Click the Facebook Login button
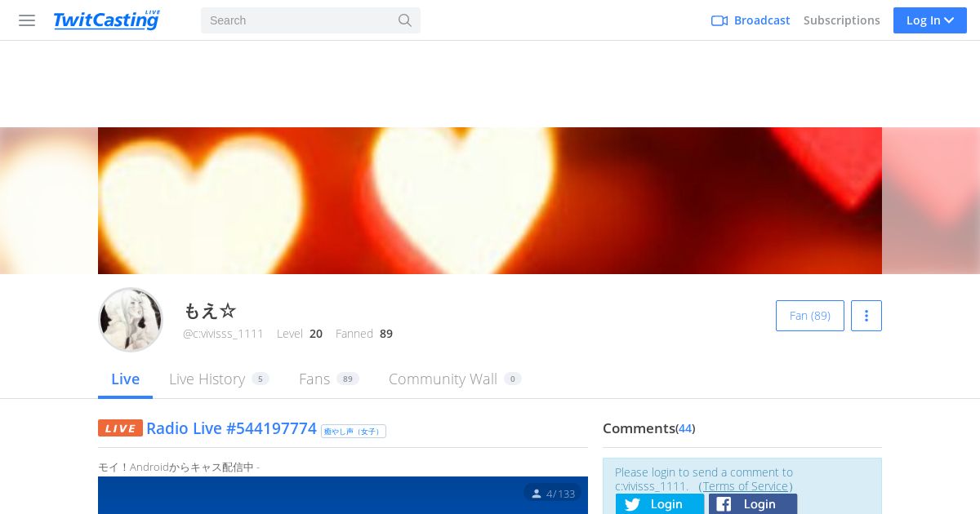Viewport: 980px width, 514px height. [x=753, y=504]
